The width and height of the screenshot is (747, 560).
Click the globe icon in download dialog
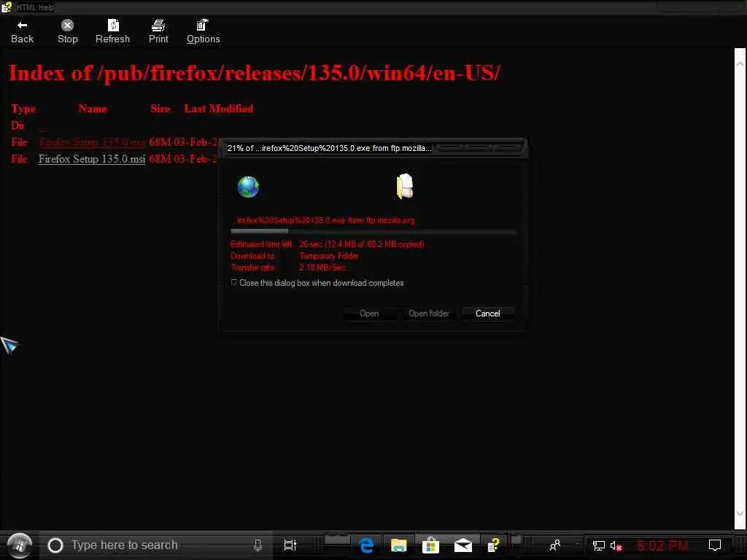coord(248,187)
